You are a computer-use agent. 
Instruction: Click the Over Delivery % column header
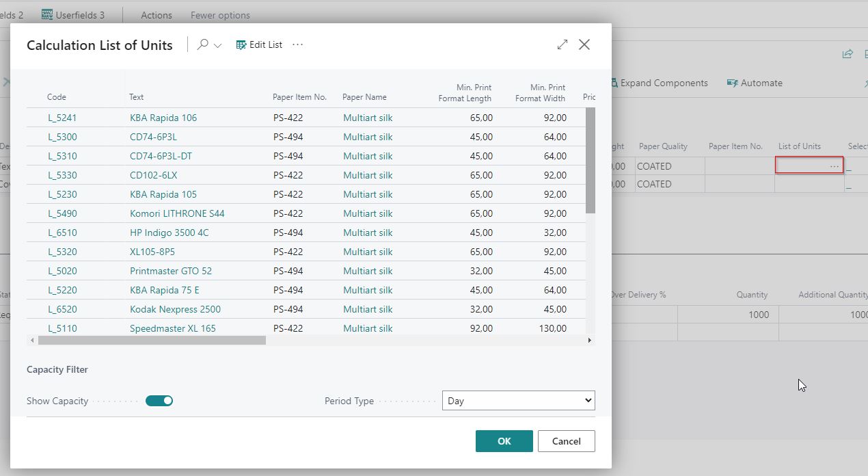638,295
